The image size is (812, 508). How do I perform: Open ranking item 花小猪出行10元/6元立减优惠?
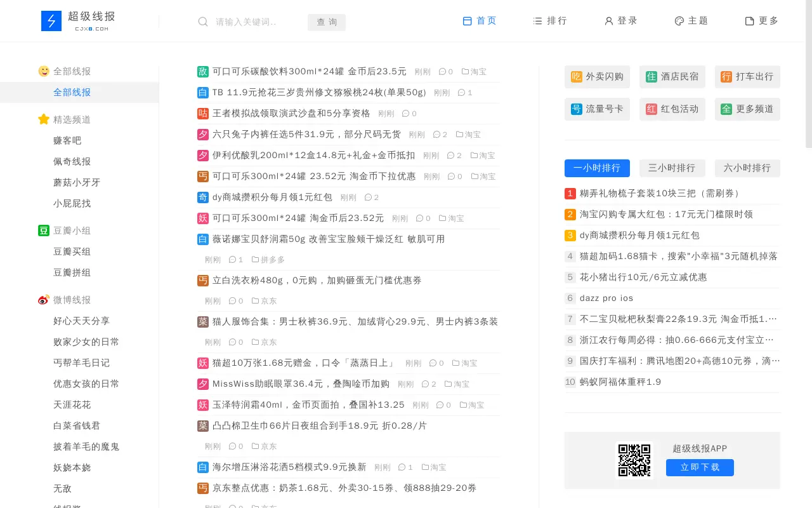point(643,277)
